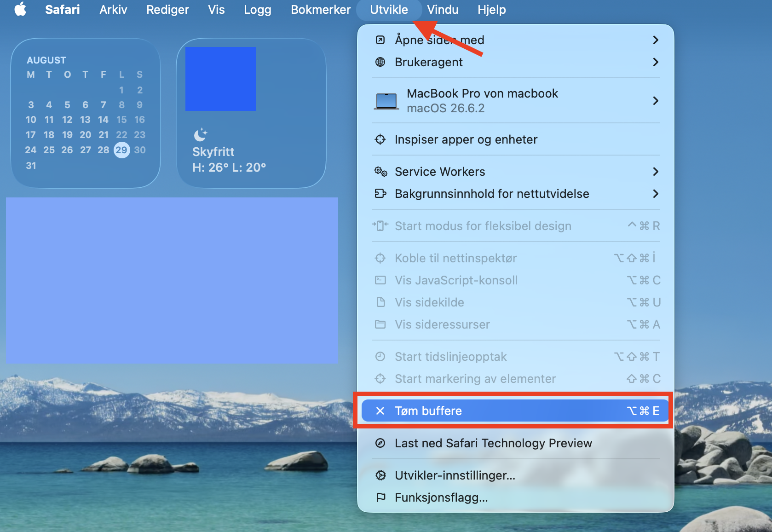
Task: Open the Logg menu
Action: tap(258, 10)
